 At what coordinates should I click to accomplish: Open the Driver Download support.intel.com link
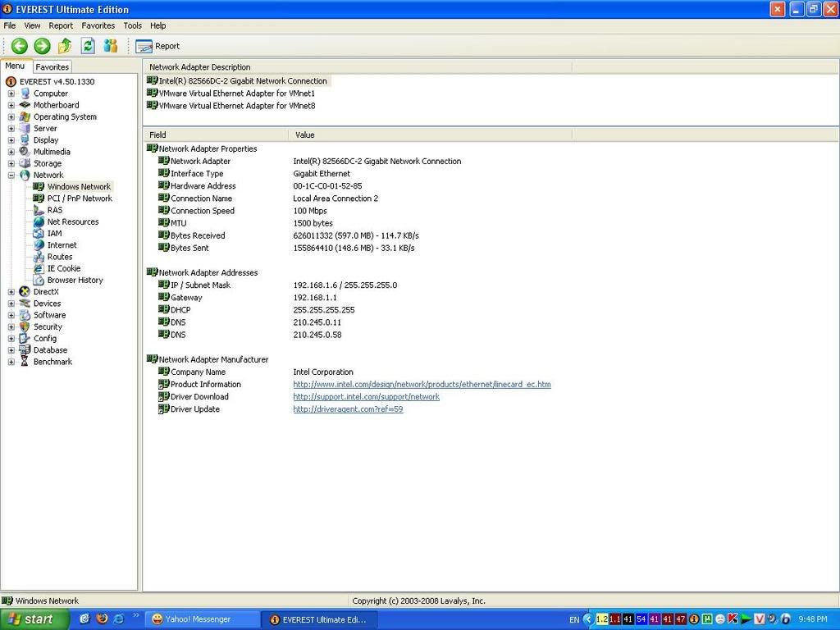[366, 396]
